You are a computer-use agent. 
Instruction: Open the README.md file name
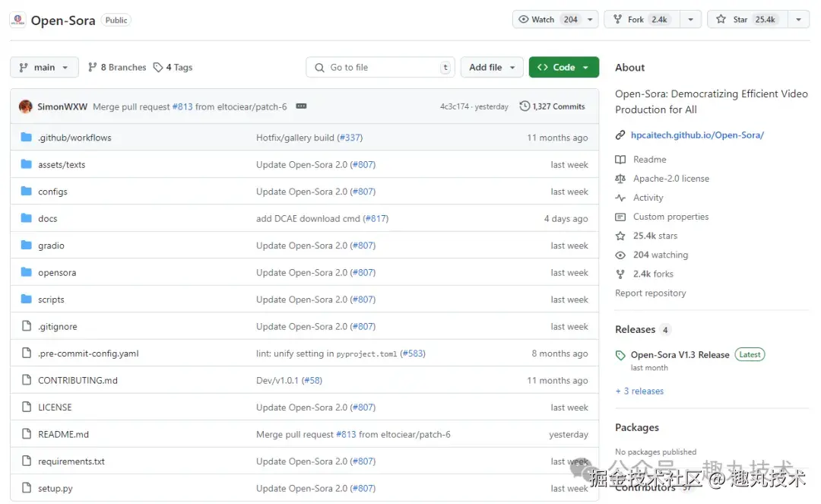63,434
